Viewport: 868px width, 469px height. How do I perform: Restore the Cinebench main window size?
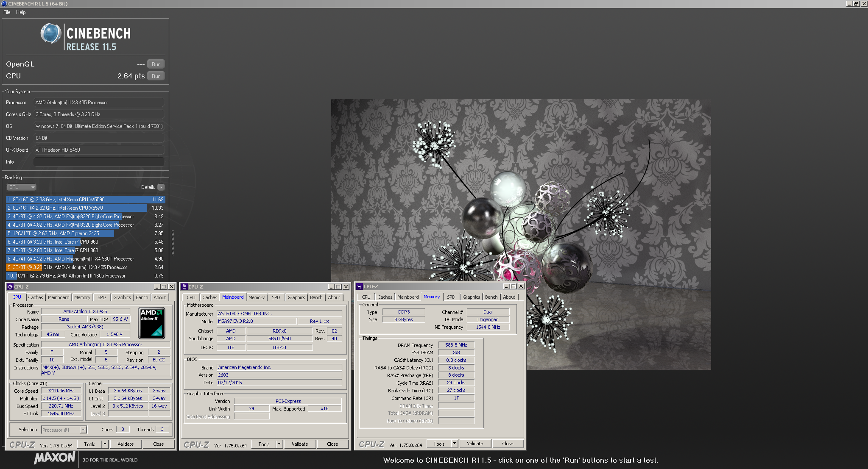(856, 3)
